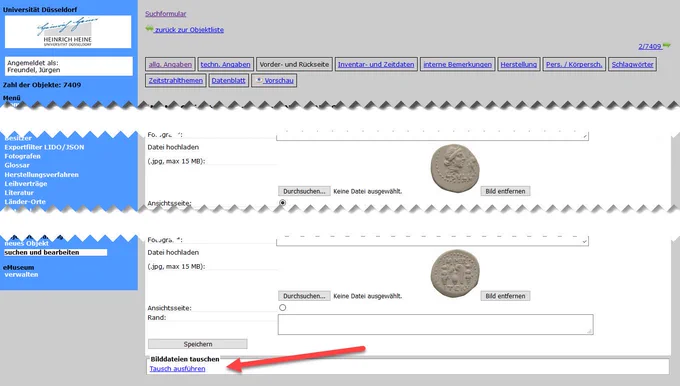Click the Zahl der Objekte: 7409 text

tap(42, 85)
